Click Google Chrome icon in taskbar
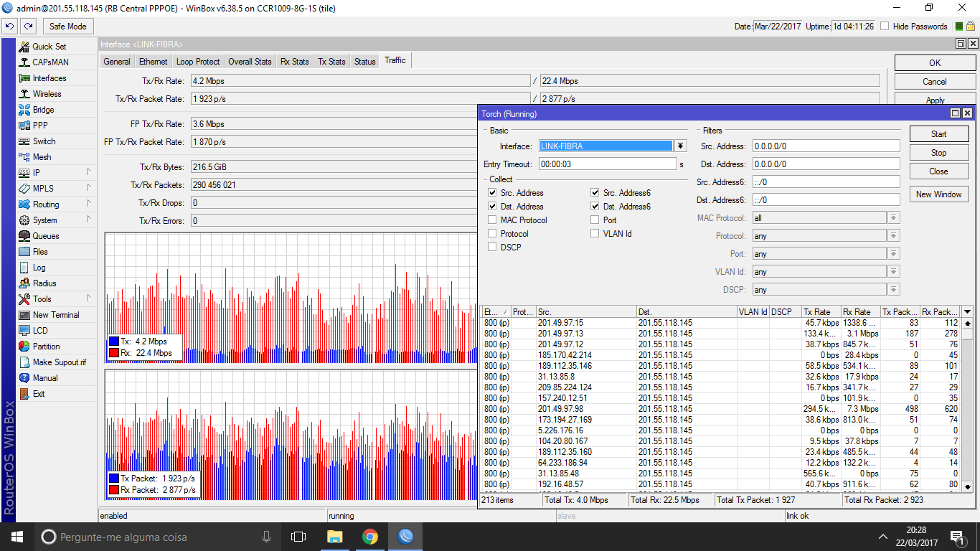Screen dimensions: 980x551 [369, 537]
